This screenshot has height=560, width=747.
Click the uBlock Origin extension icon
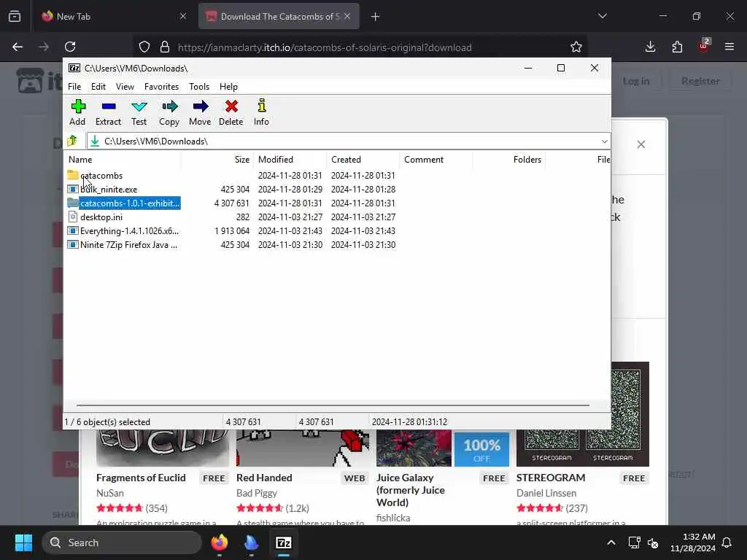[x=704, y=47]
